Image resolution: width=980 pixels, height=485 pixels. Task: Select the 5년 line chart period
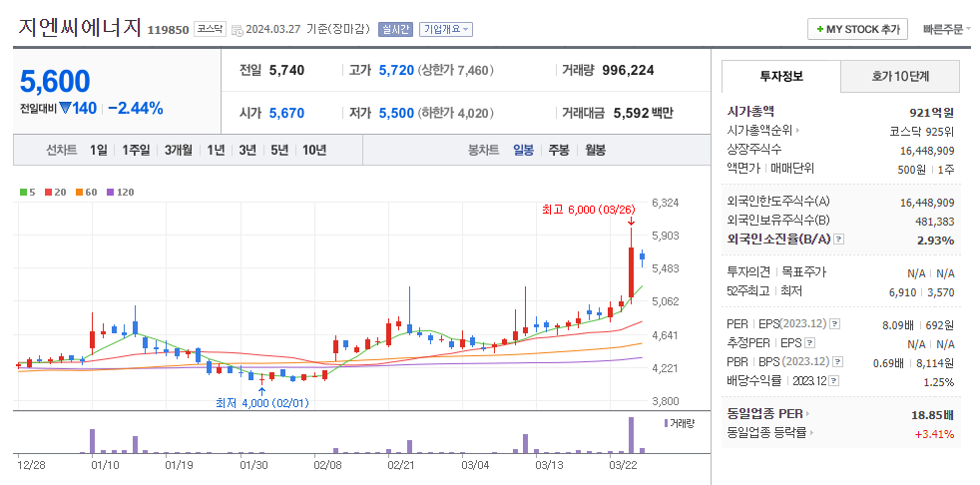tap(279, 150)
